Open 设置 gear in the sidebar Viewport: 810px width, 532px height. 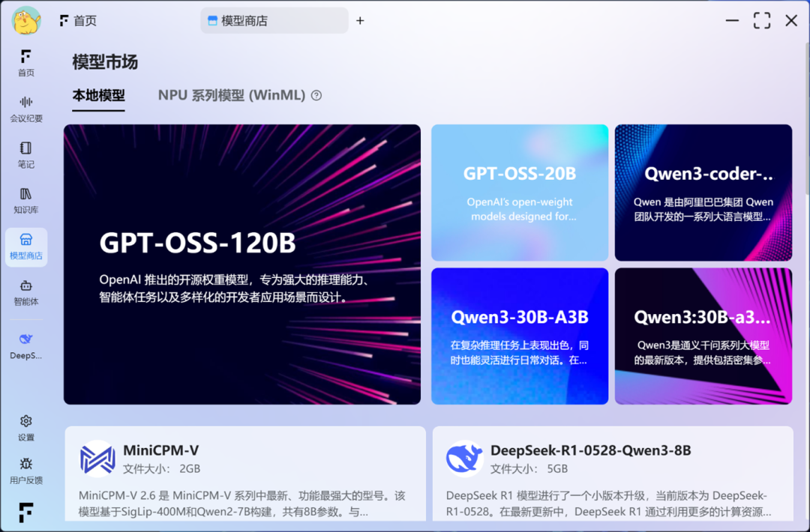[x=25, y=429]
